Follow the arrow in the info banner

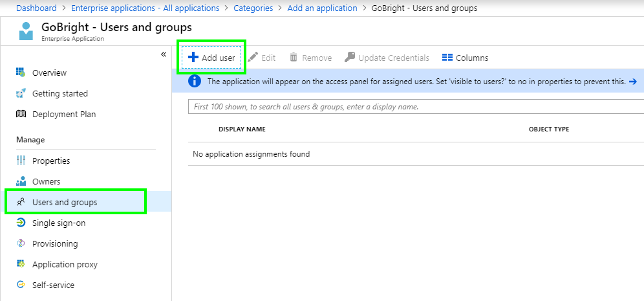tap(633, 82)
